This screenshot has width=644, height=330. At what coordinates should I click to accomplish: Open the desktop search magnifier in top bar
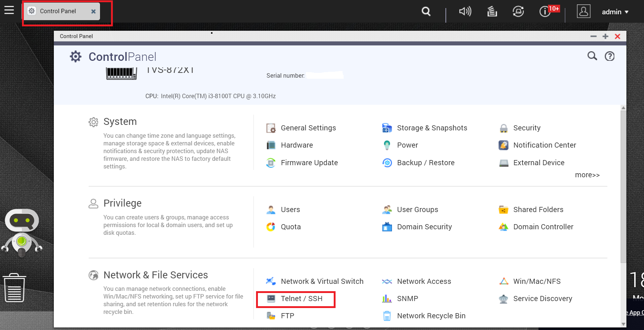[x=426, y=12]
